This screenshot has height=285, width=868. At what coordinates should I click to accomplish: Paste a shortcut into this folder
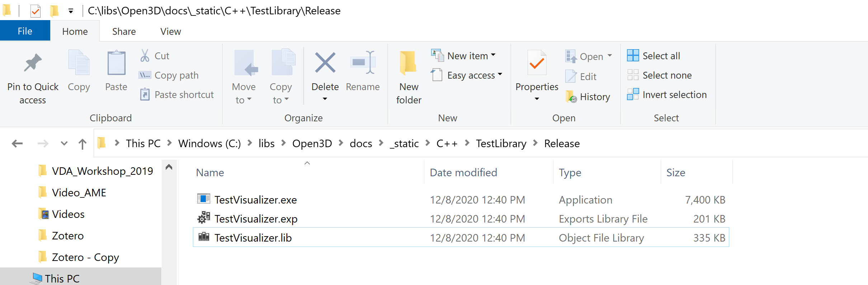pos(176,94)
